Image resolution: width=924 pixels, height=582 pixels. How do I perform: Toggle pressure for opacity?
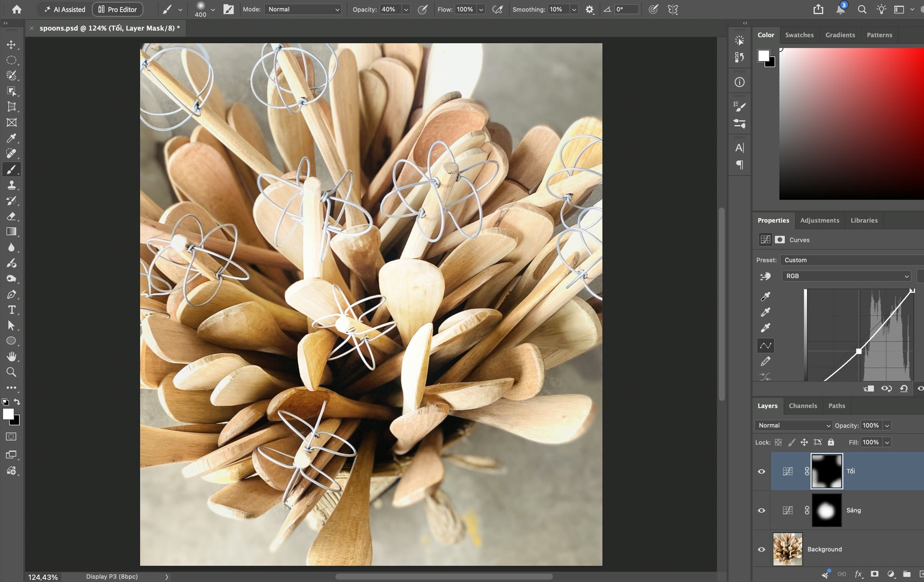[x=422, y=9]
